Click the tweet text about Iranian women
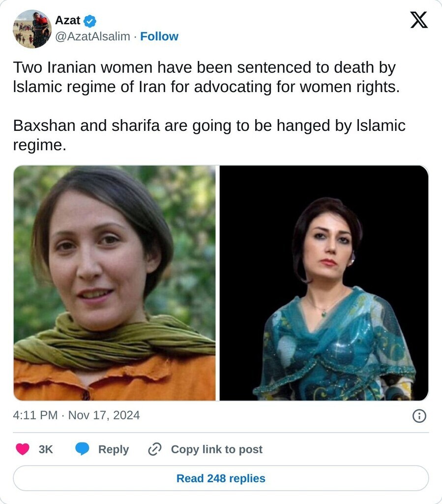Image resolution: width=442 pixels, height=504 pixels. 206,77
